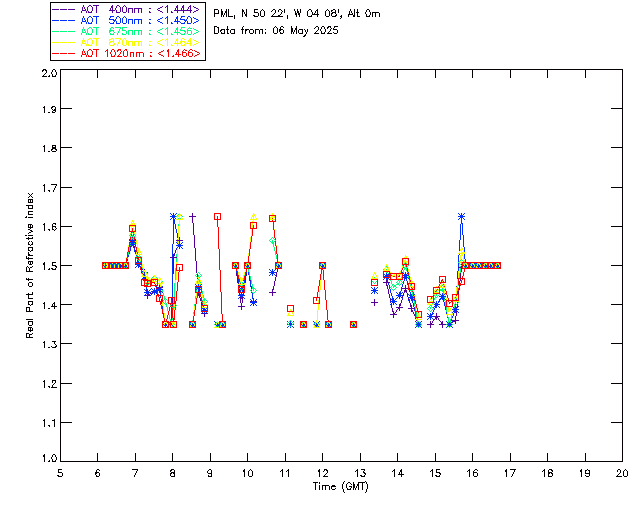
Task: Click the 13 hour x-axis label
Action: pyautogui.click(x=360, y=473)
